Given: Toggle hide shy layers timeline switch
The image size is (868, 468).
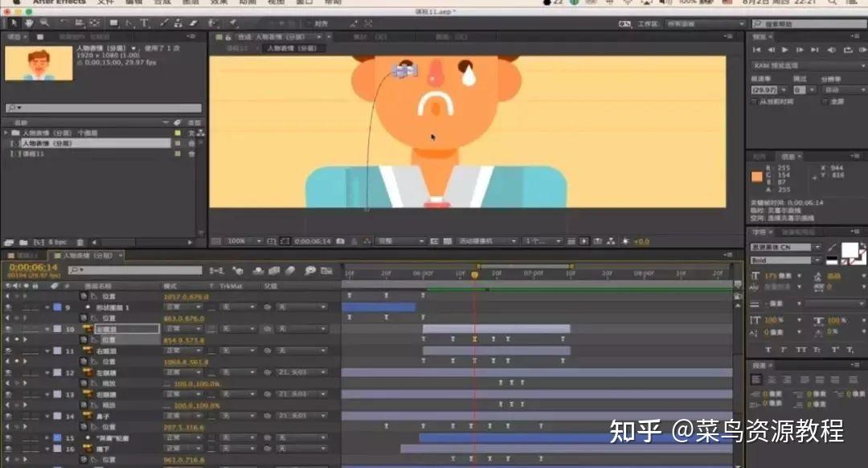Looking at the screenshot, I should tap(258, 270).
